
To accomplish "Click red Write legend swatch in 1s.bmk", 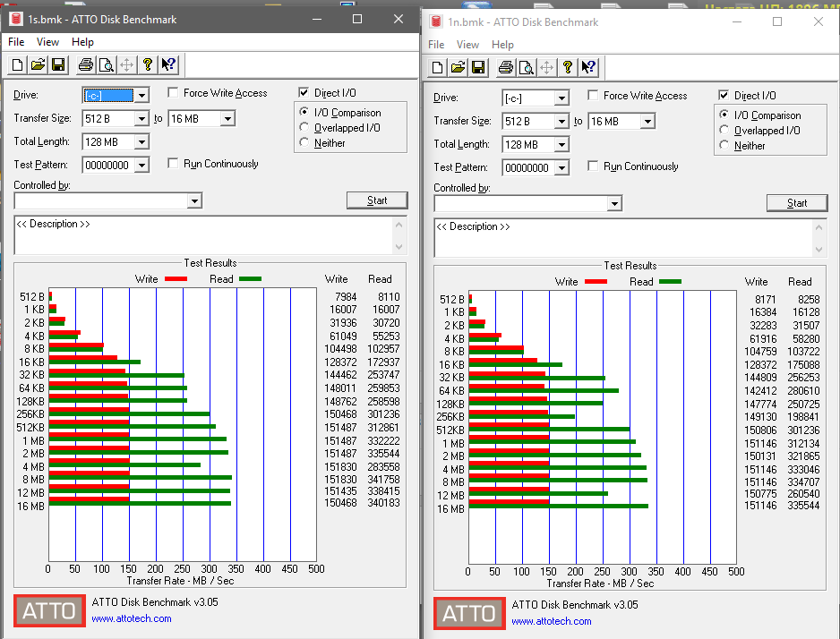I will click(x=176, y=279).
